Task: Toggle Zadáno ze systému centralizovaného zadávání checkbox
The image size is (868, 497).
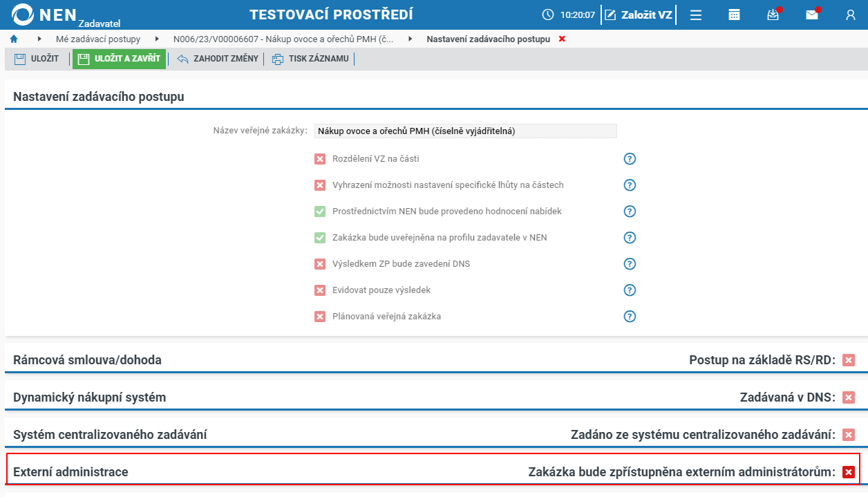Action: (849, 435)
